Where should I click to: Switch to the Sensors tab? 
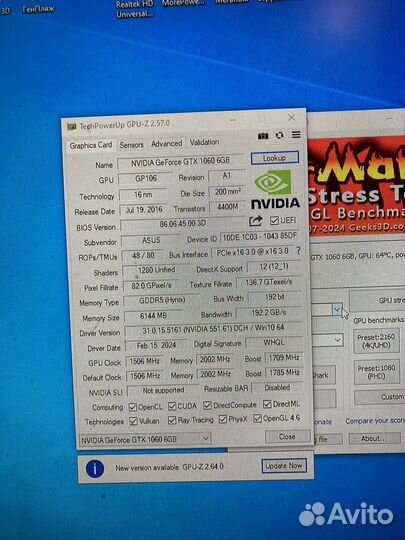point(131,145)
